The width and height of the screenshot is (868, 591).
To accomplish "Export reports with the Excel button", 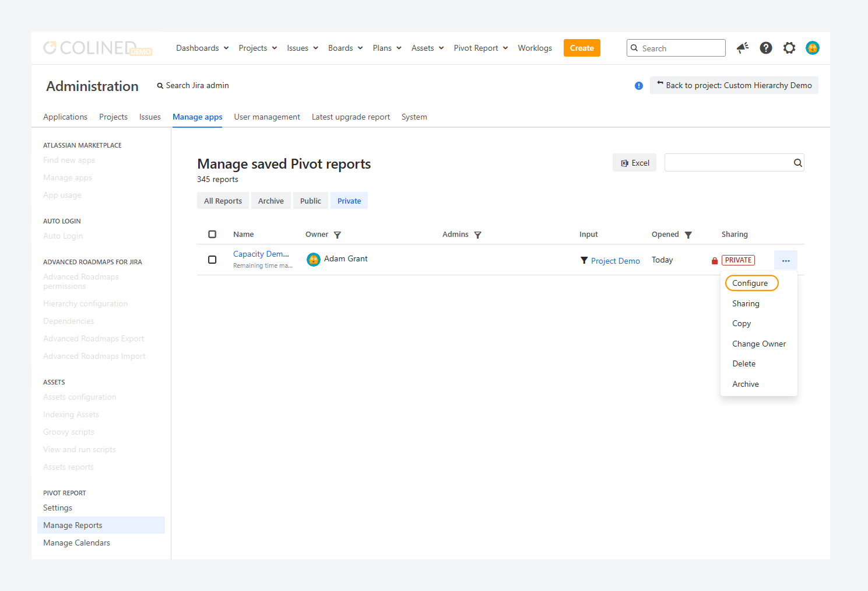I will 634,163.
